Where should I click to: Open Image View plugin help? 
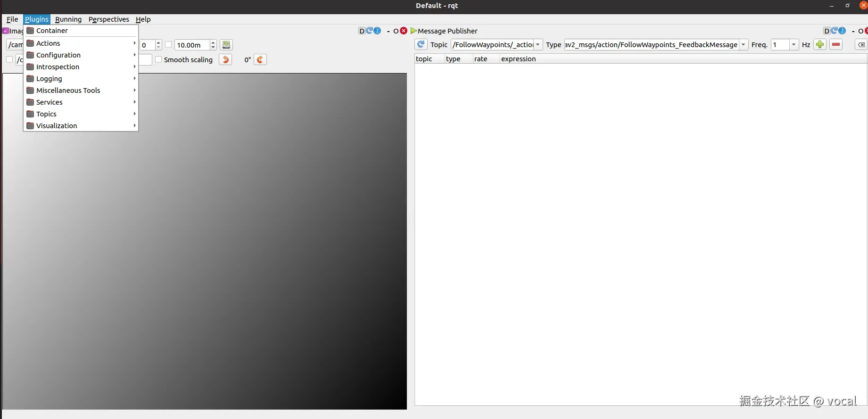[x=377, y=31]
